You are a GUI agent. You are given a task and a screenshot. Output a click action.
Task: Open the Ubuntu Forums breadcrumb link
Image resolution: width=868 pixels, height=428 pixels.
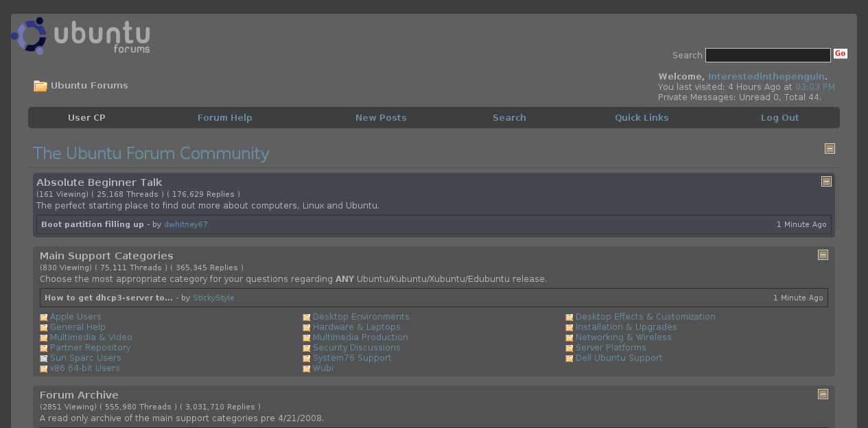(x=89, y=86)
